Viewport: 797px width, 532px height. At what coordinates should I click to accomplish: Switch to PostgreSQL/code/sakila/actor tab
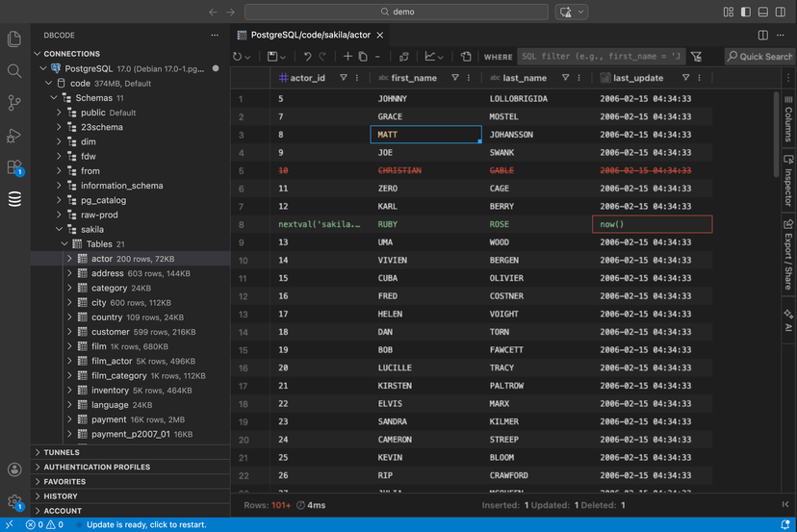pos(310,35)
